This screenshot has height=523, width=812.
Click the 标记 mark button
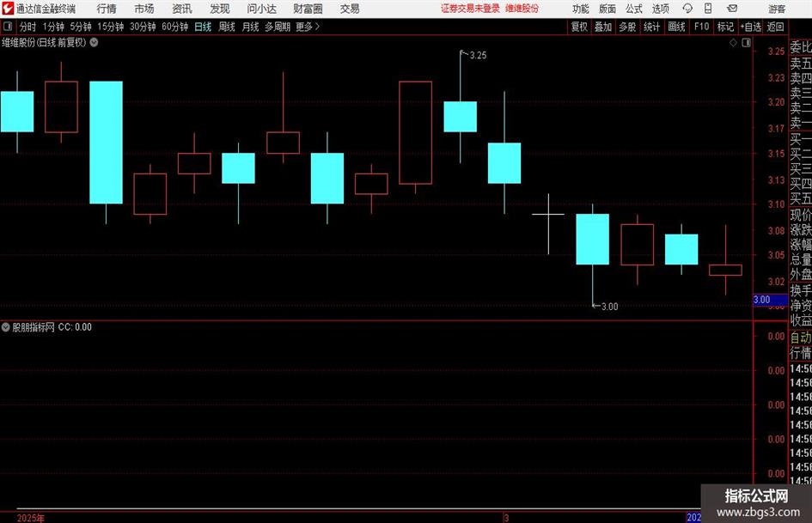725,27
